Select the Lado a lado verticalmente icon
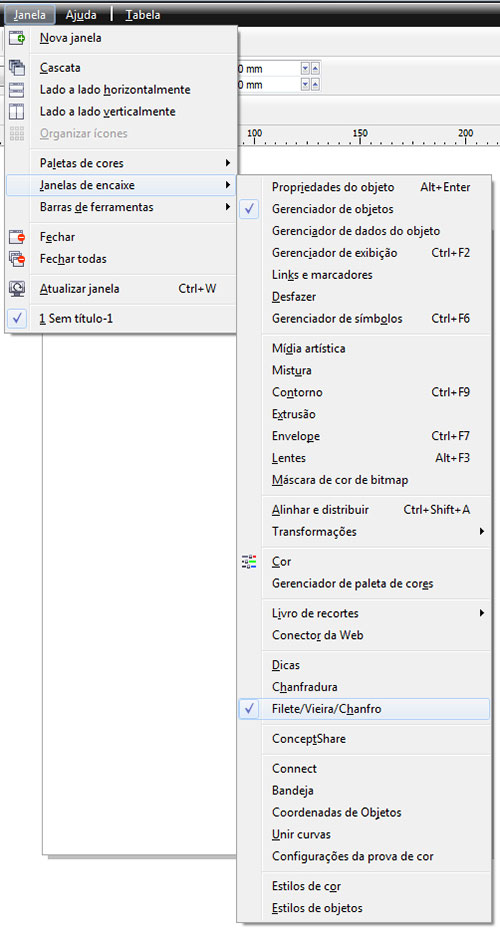 click(17, 112)
